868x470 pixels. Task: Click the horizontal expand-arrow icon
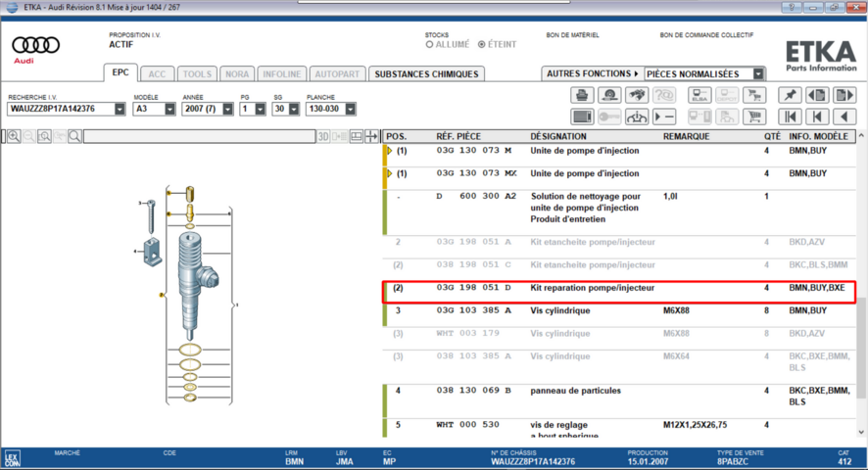[x=371, y=136]
